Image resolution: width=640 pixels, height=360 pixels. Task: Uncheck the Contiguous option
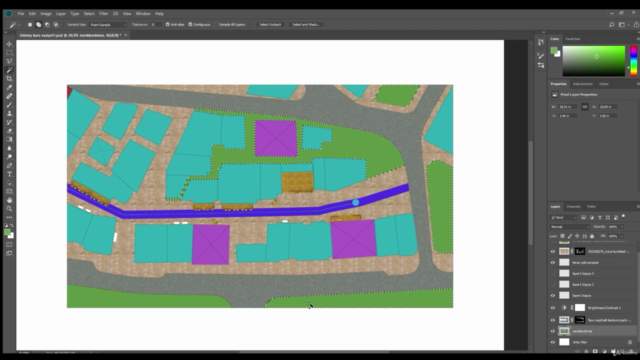(190, 24)
